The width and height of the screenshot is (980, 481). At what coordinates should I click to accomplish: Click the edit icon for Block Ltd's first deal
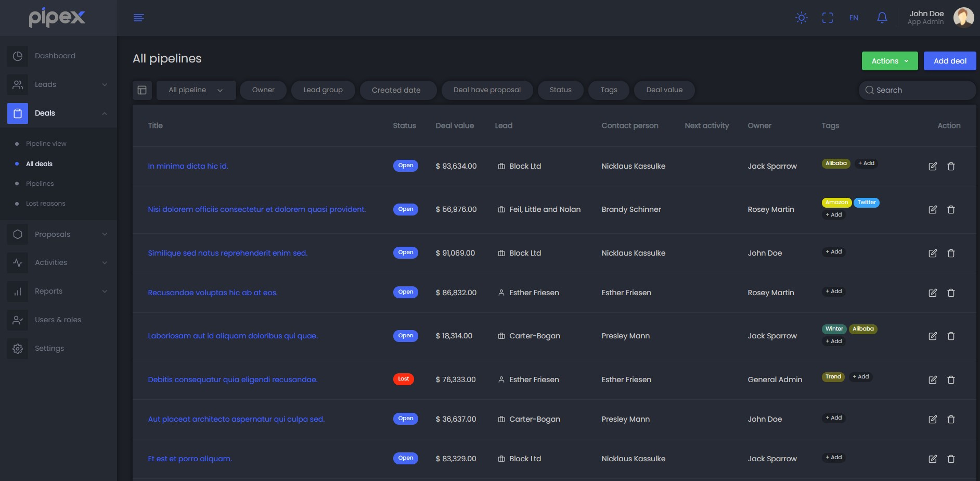[x=933, y=167]
